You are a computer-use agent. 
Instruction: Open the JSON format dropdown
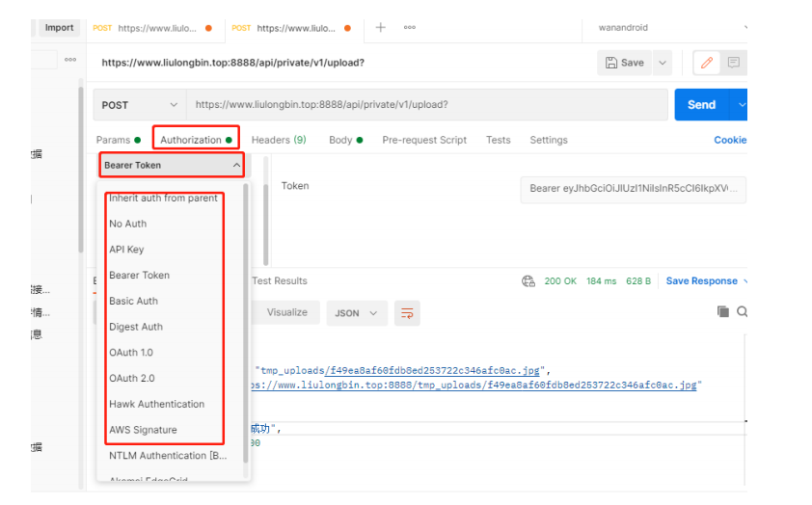[x=356, y=313]
